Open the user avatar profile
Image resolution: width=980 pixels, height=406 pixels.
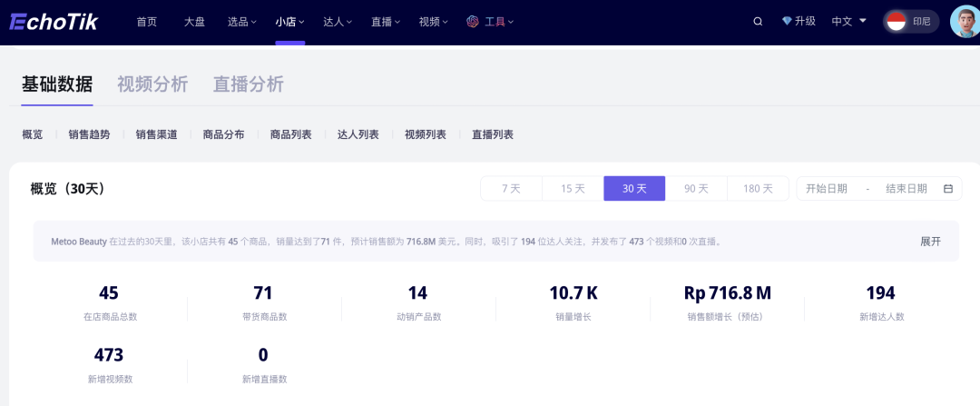pos(964,22)
